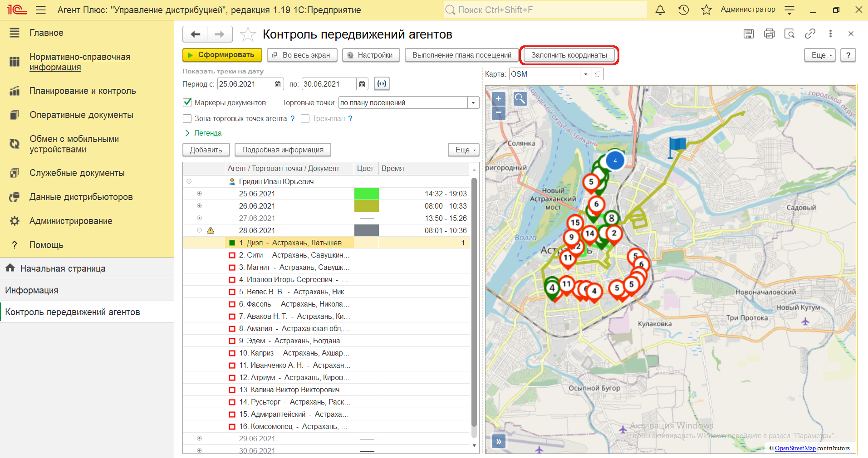Copy link to report
Image resolution: width=868 pixels, height=458 pixels.
point(810,34)
